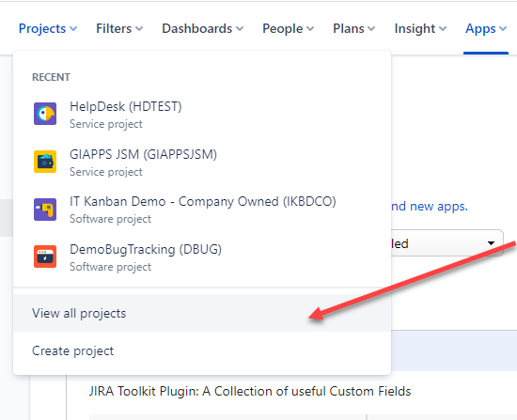Click the IT Kanban Demo drill avatar icon
Viewport: 517px width, 420px height.
(45, 210)
